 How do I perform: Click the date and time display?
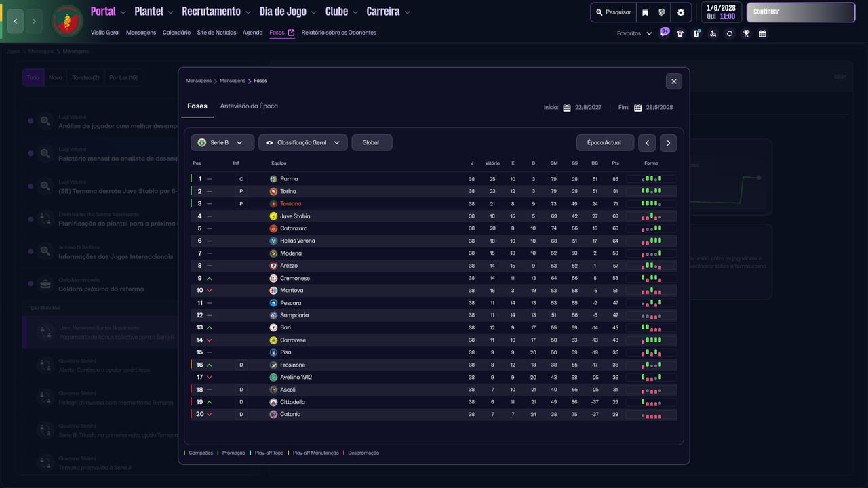pyautogui.click(x=720, y=12)
